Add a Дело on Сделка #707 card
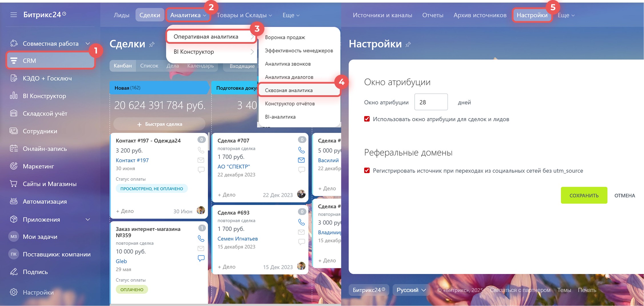 tap(226, 195)
